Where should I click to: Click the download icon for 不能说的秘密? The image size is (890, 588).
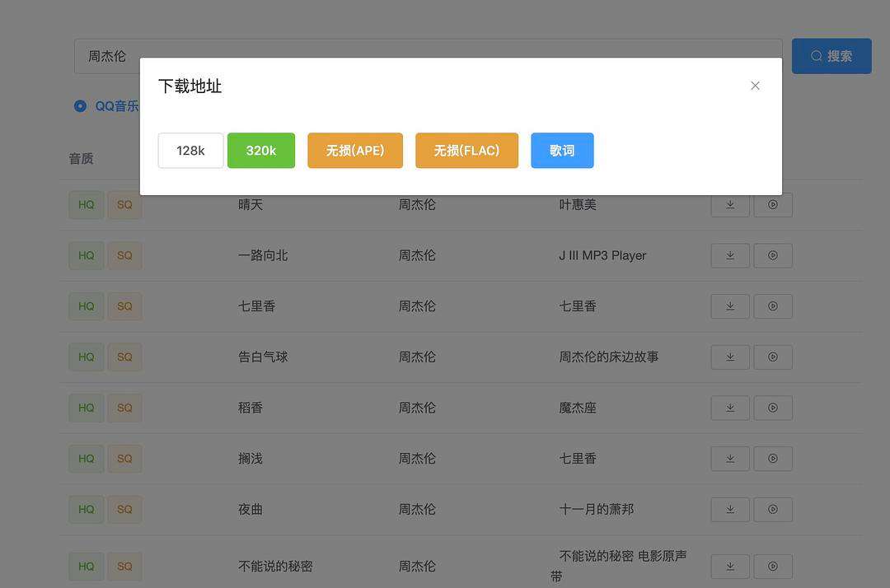[730, 567]
